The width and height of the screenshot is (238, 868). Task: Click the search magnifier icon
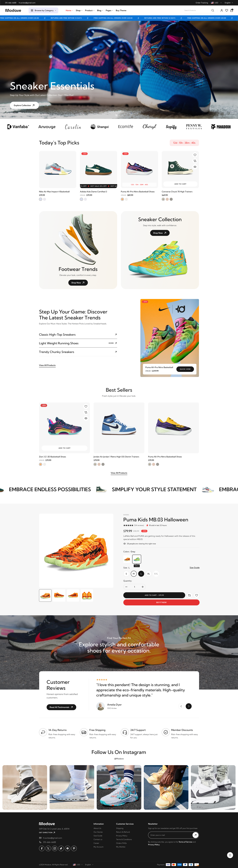pos(213,10)
